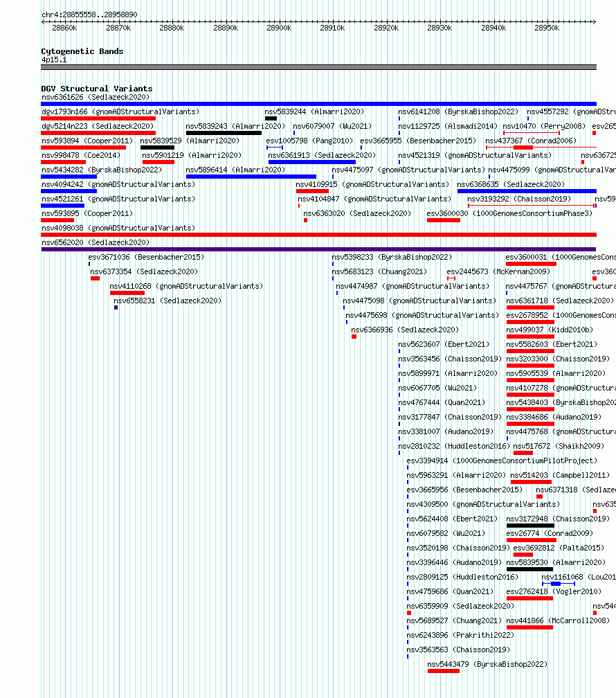616x698 pixels.
Task: Click esv3600030 1000Genomes variant label
Action: click(x=509, y=214)
